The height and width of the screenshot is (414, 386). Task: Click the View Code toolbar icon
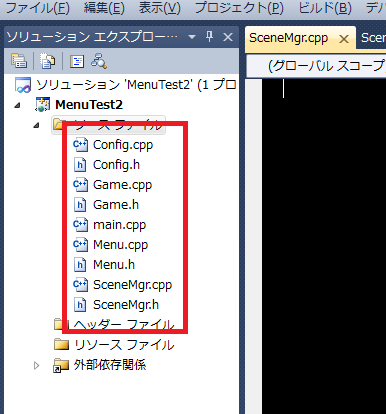[77, 61]
